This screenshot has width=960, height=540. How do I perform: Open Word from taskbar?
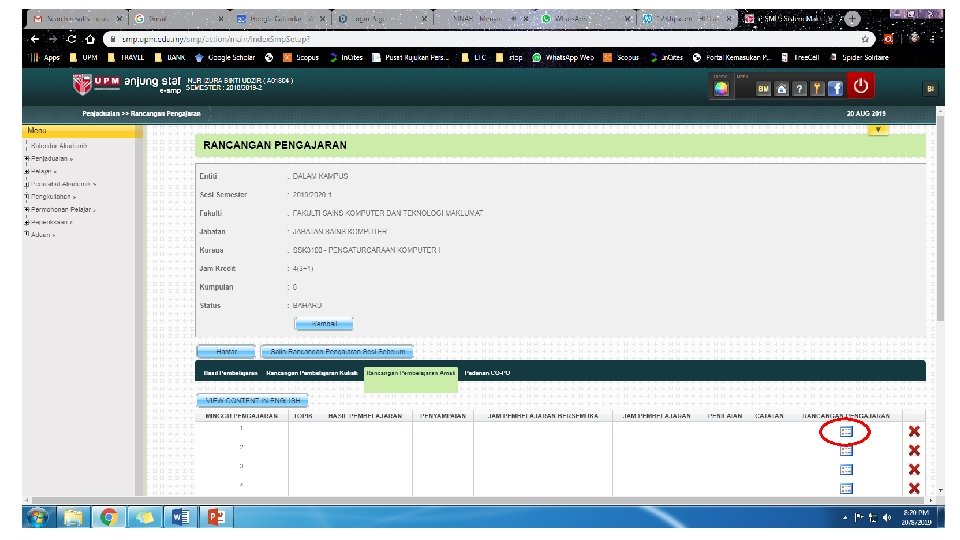point(180,517)
